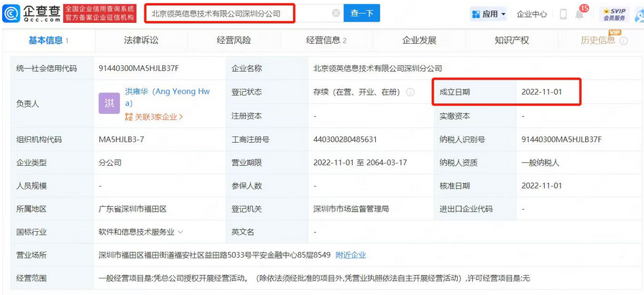This screenshot has height=295, width=644.
Task: Open profile of 洪雍华 (Ang Yeong Hwa)
Action: 167,97
